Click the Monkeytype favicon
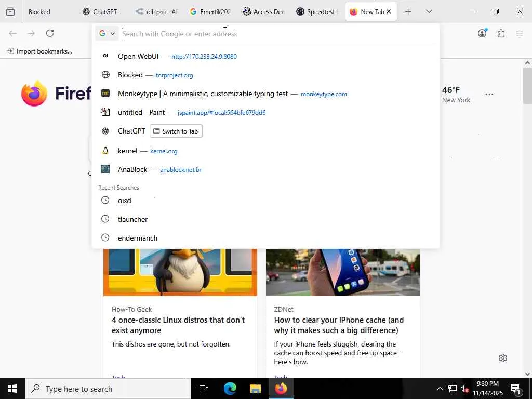Screen dimensions: 532x399 click(x=105, y=94)
